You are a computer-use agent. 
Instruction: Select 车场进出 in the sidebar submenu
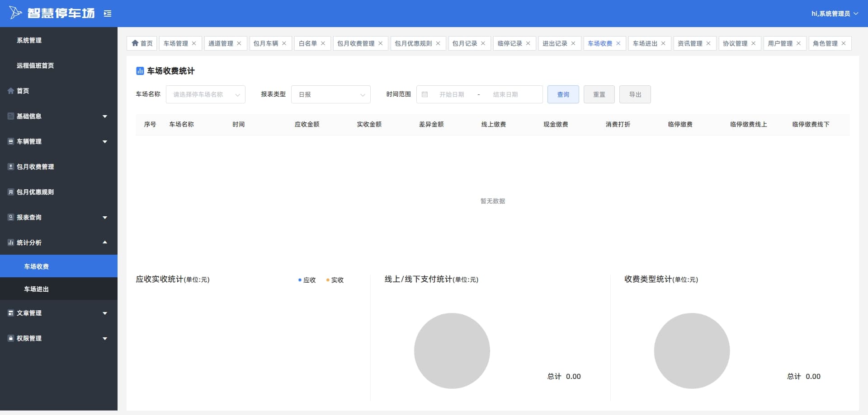tap(59, 289)
